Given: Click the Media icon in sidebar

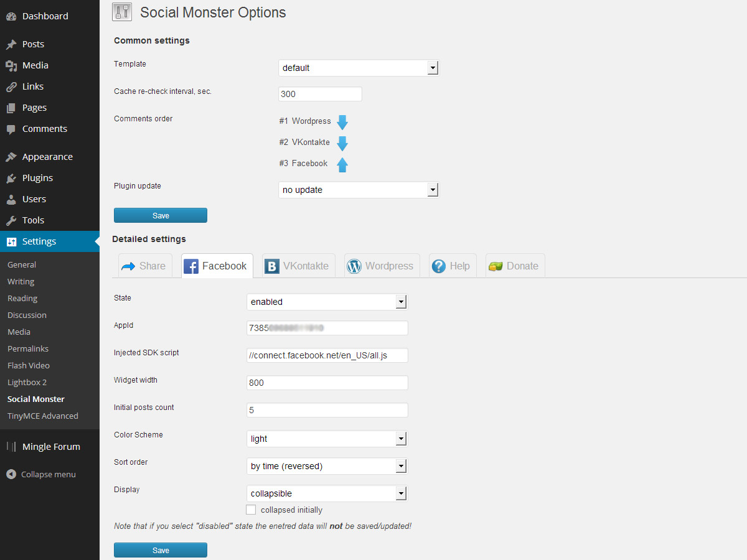Looking at the screenshot, I should [11, 65].
